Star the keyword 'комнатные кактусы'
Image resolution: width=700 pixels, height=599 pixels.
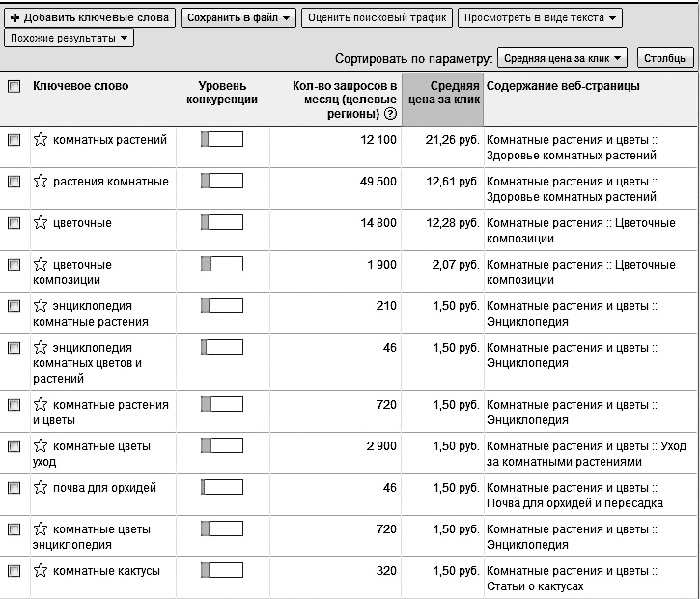[41, 571]
